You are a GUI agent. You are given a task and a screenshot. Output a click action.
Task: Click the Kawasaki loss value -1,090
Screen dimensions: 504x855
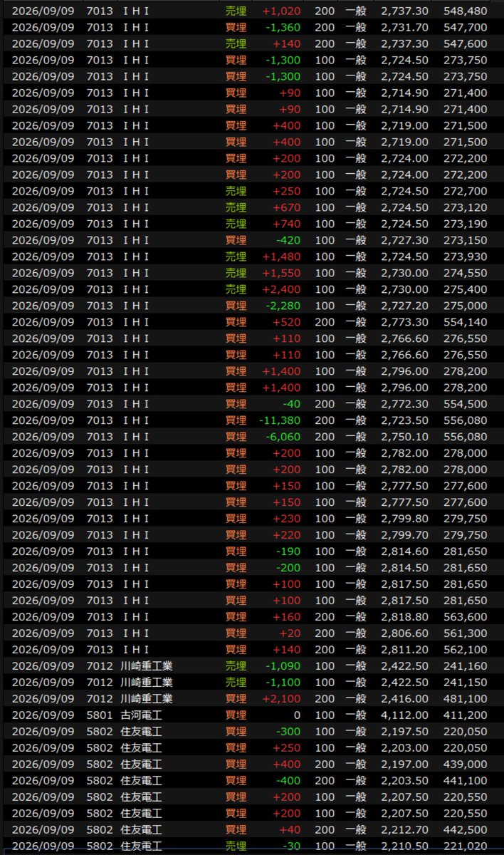(282, 666)
